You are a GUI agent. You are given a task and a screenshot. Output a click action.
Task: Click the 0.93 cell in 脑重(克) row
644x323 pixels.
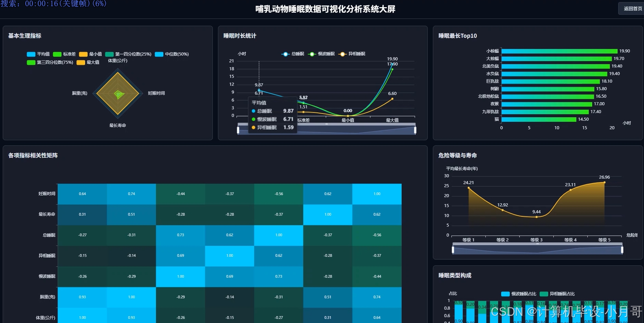[82, 297]
